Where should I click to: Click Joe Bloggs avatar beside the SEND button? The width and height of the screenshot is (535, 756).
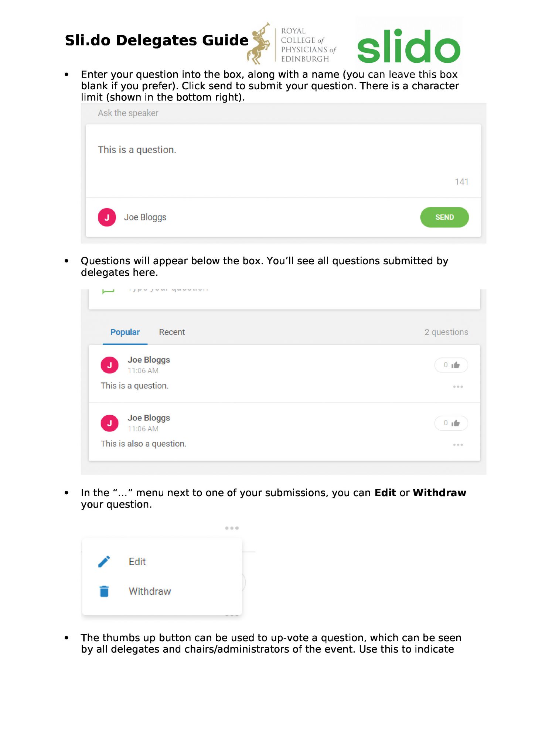tap(107, 217)
